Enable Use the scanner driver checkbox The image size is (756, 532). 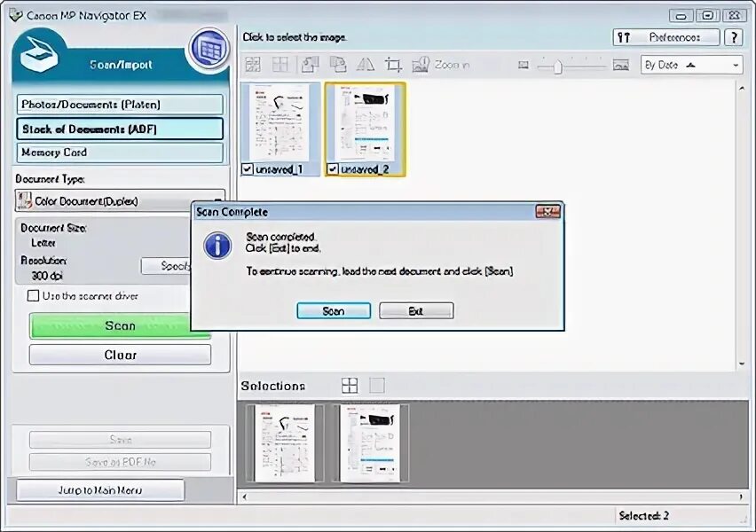33,295
